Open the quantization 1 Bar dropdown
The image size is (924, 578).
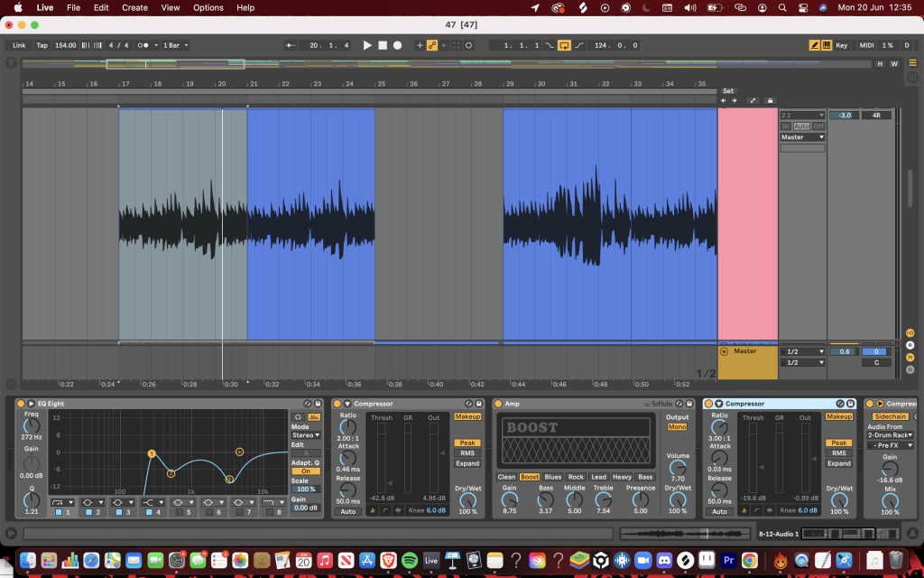coord(176,45)
